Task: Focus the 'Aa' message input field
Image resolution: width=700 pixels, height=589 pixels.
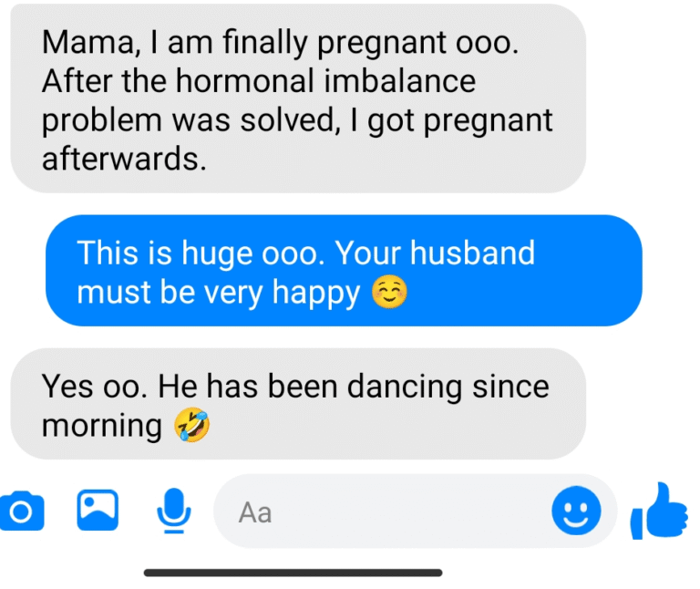Action: click(x=416, y=511)
